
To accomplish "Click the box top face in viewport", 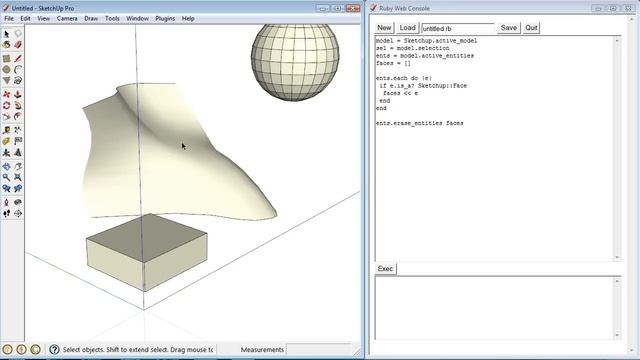I will pyautogui.click(x=147, y=238).
